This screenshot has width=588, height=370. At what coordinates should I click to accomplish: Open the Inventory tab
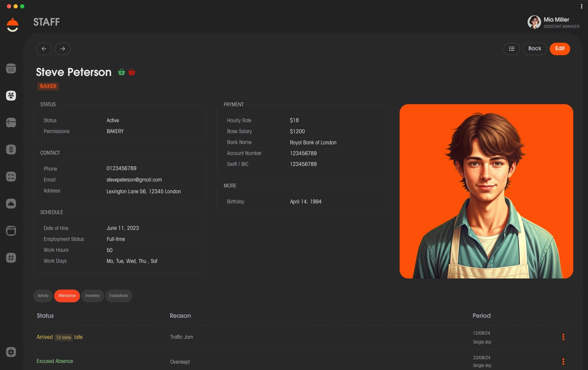(93, 296)
